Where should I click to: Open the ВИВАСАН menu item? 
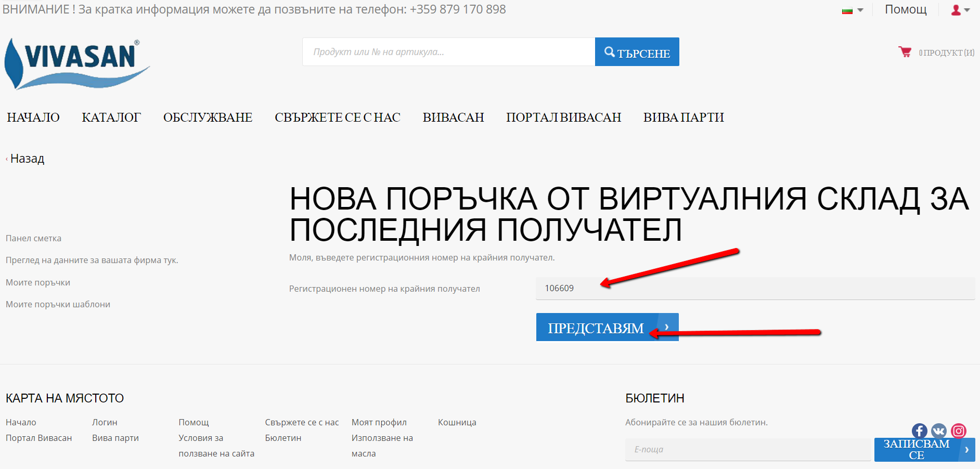click(454, 118)
